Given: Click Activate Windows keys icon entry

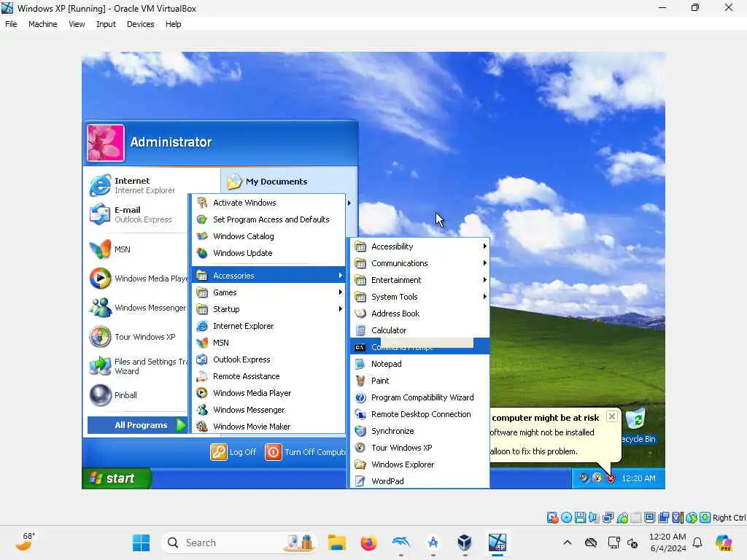Looking at the screenshot, I should [268, 203].
